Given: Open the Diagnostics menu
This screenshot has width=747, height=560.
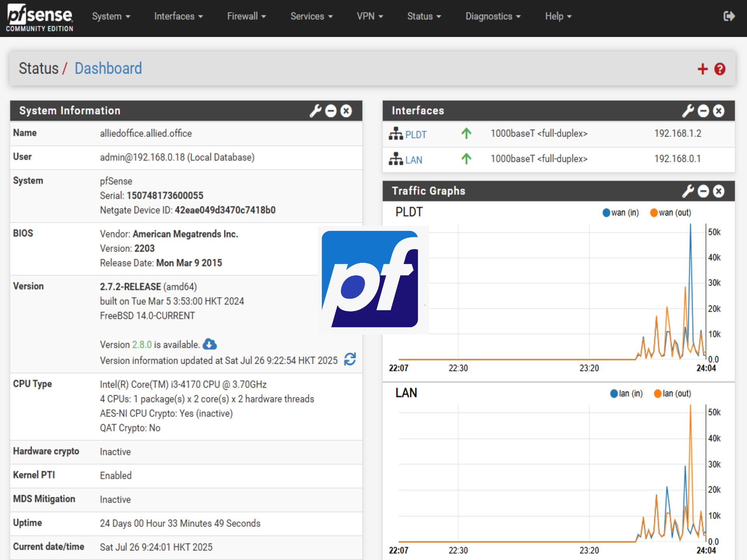Looking at the screenshot, I should click(493, 16).
